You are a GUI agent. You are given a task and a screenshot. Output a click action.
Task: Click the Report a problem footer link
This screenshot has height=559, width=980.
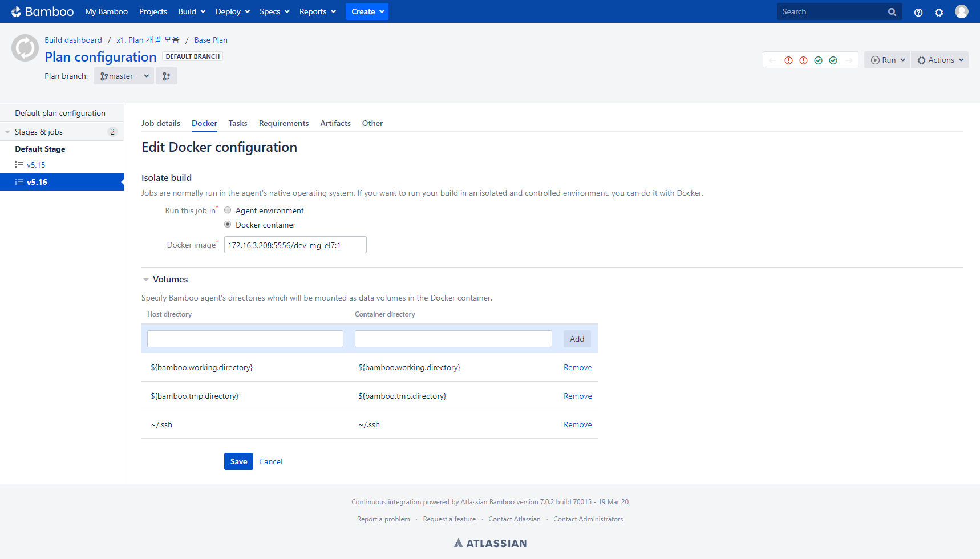pos(383,519)
